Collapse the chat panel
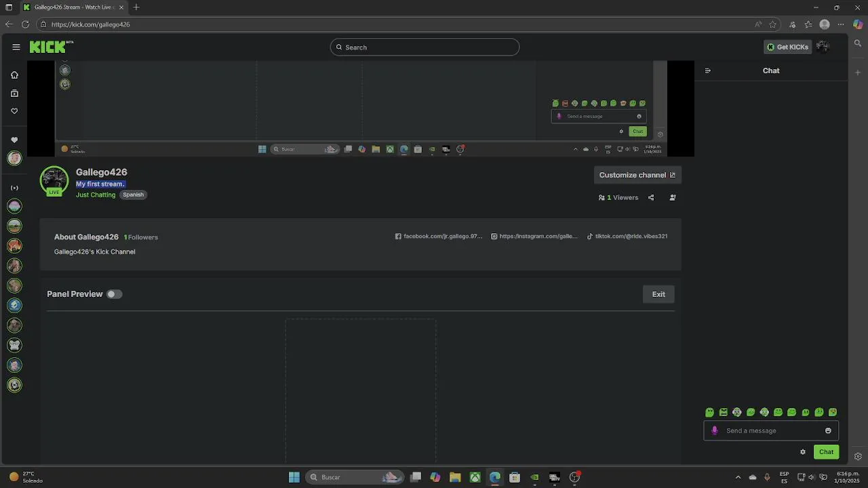 click(708, 70)
